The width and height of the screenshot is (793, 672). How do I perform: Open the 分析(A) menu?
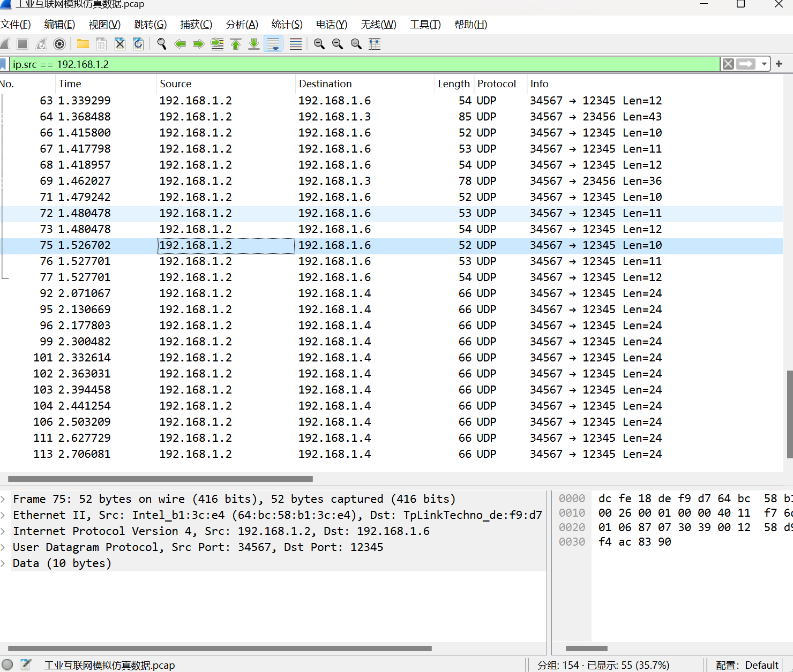tap(242, 25)
